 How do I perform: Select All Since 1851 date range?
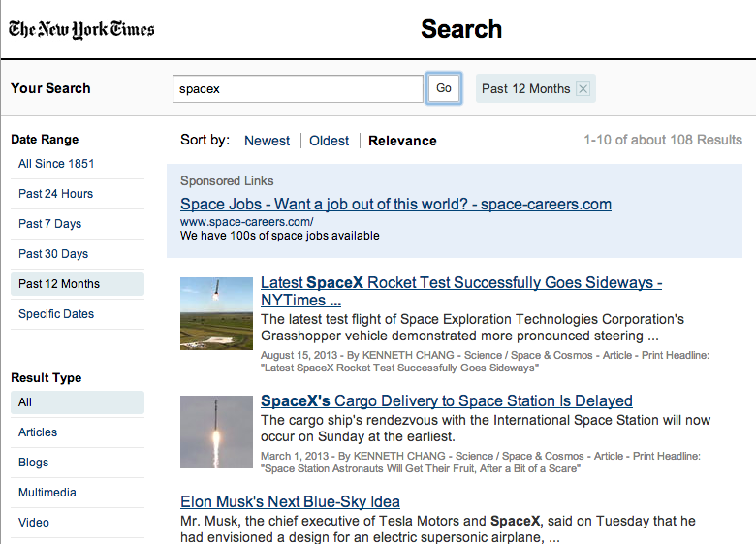click(56, 164)
